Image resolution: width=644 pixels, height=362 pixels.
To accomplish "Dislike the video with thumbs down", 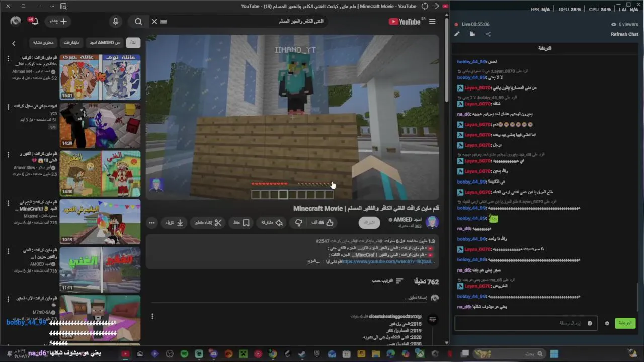I will [299, 222].
